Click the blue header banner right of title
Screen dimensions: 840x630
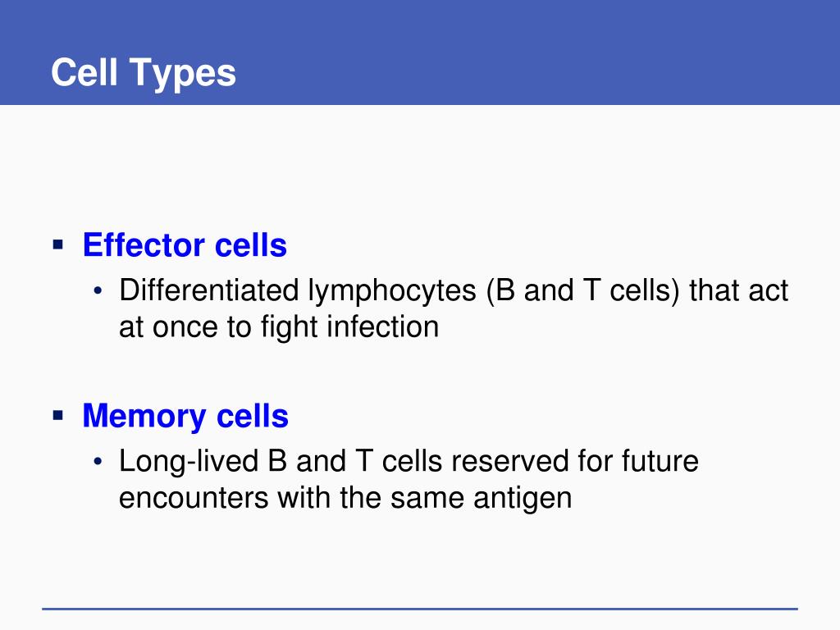coord(536,52)
